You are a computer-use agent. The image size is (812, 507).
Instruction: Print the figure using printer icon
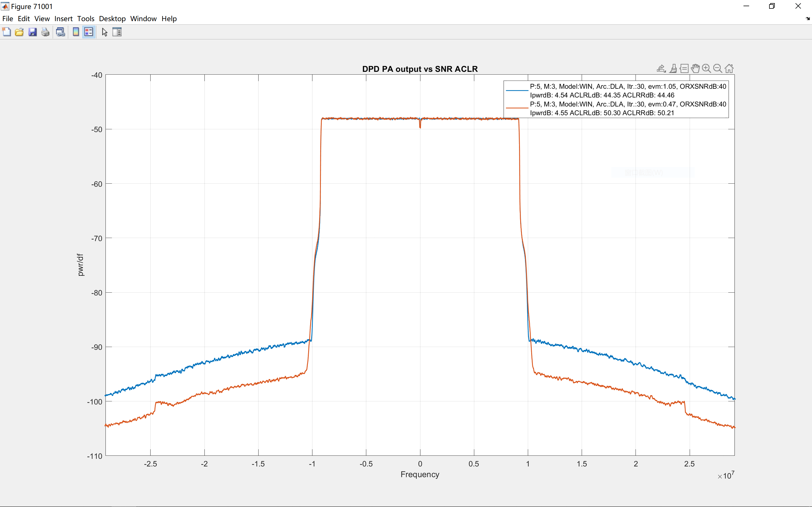[x=45, y=32]
